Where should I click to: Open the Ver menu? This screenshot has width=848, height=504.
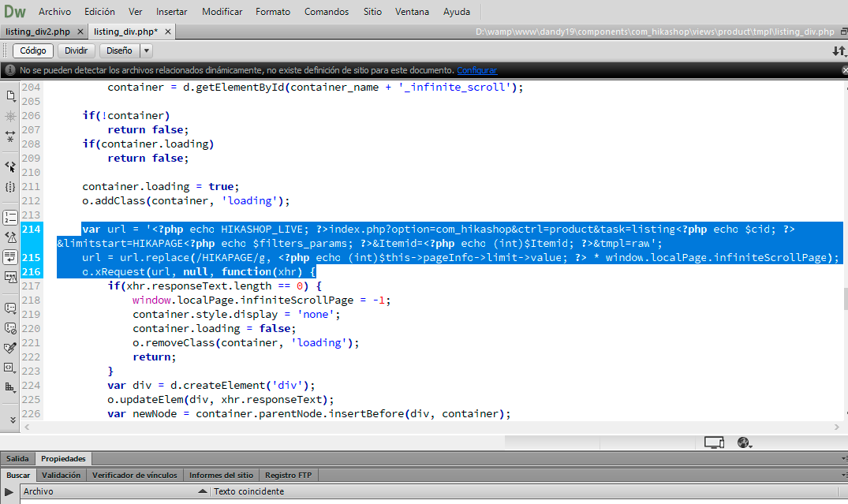135,11
